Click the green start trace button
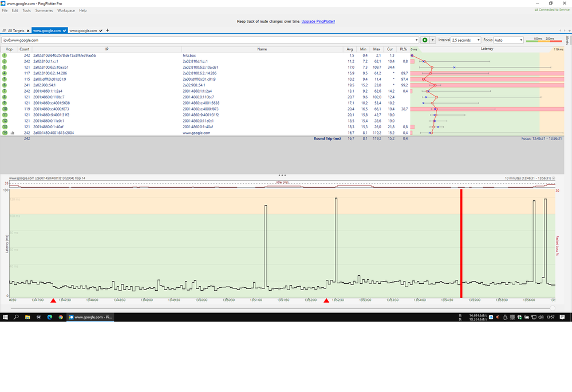572x392 pixels. pos(425,40)
